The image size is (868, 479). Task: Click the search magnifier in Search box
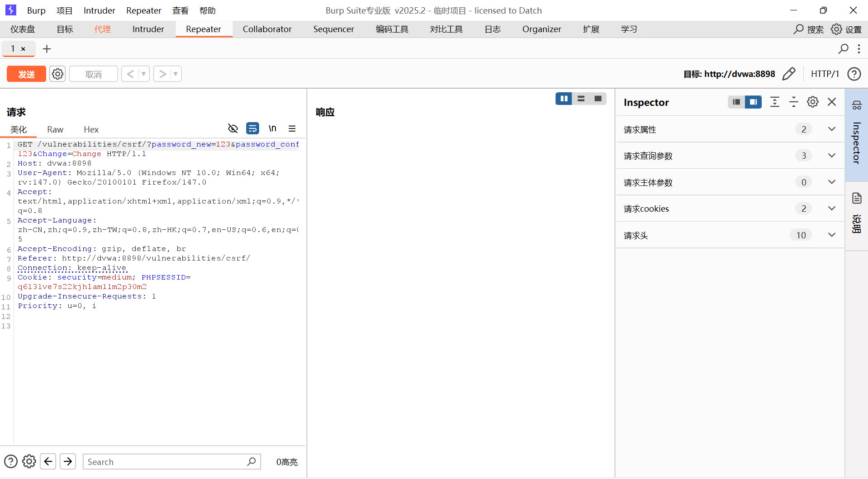pyautogui.click(x=251, y=461)
